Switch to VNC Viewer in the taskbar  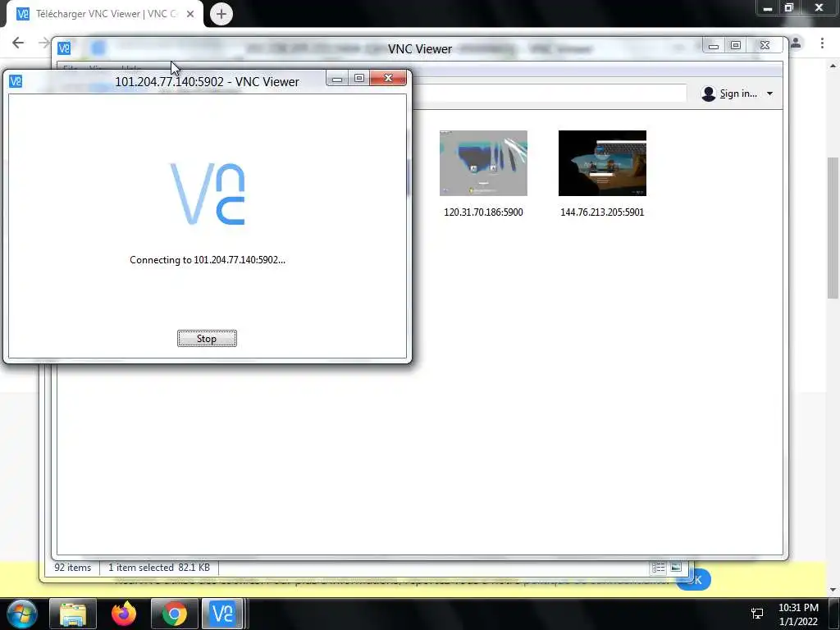(222, 614)
